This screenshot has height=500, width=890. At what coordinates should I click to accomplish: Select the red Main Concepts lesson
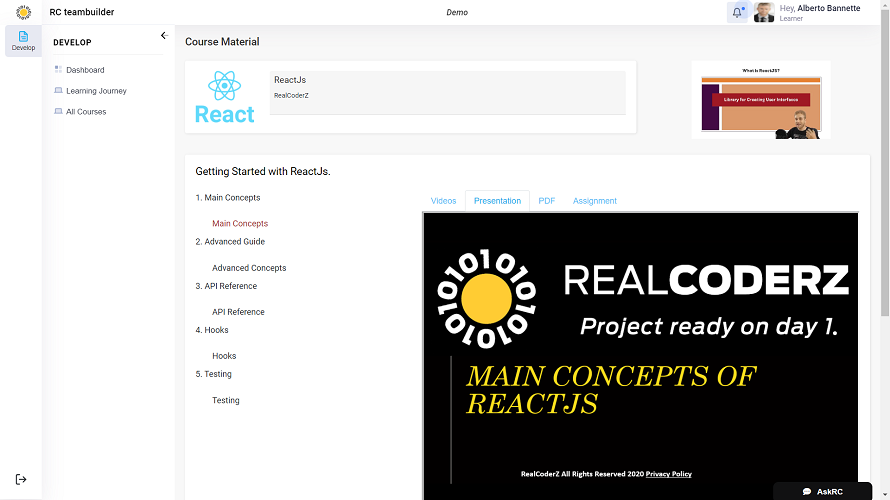tap(240, 224)
